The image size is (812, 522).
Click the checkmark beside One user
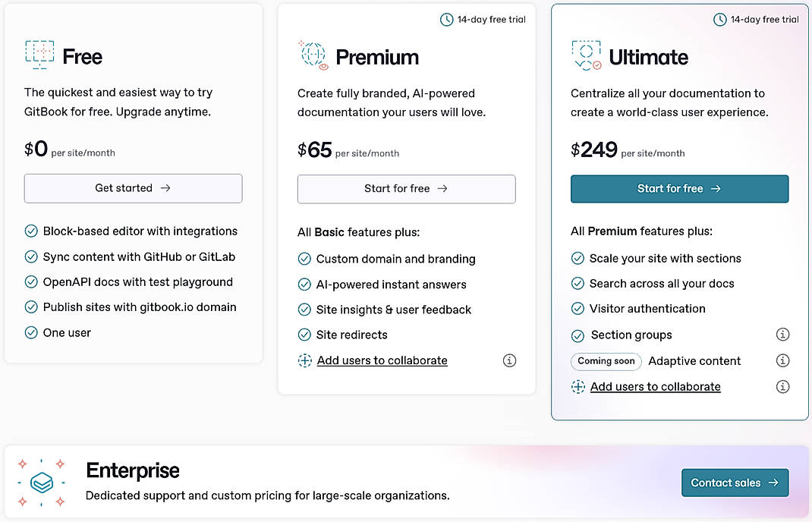point(31,332)
